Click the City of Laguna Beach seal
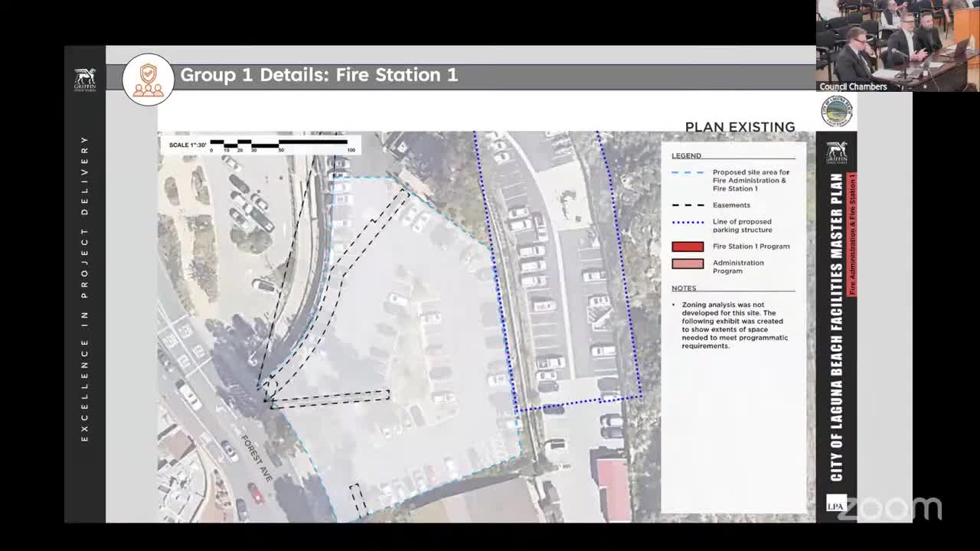This screenshot has height=551, width=980. pos(836,112)
